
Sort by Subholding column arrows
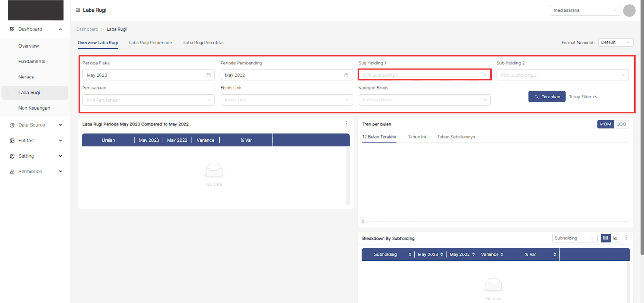pos(410,254)
